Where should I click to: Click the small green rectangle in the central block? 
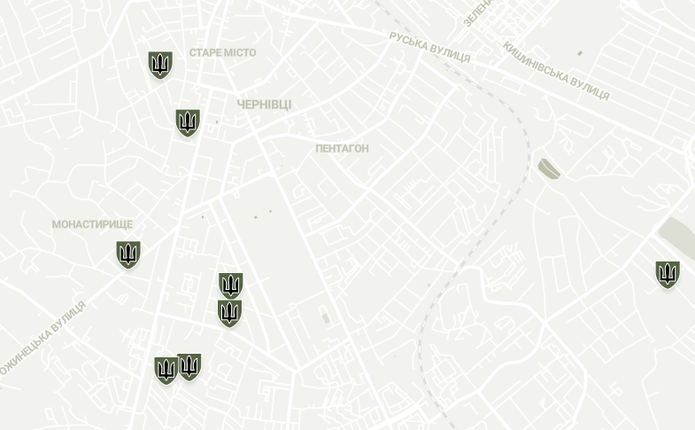pos(326,318)
